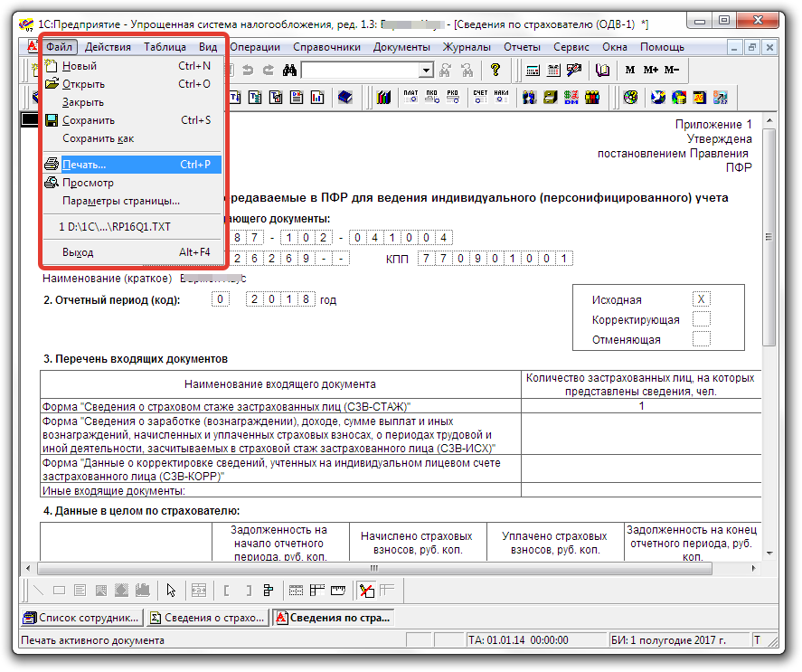802x672 pixels.
Task: Click the colored books icon
Action: [x=383, y=98]
